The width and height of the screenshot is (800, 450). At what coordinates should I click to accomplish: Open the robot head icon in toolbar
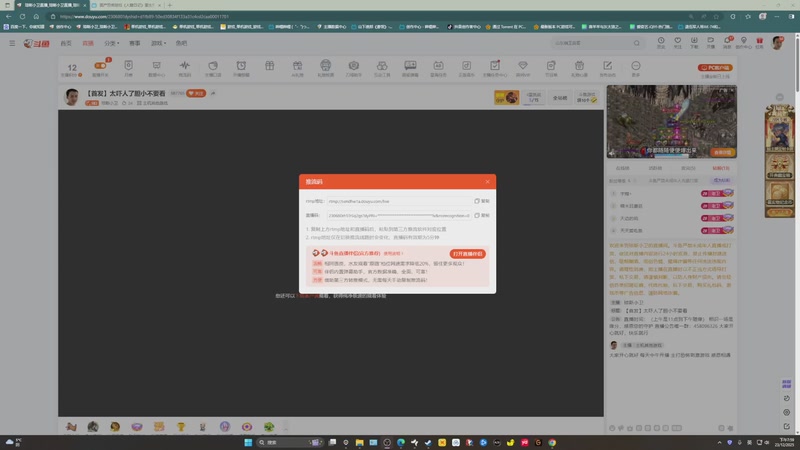click(x=326, y=65)
